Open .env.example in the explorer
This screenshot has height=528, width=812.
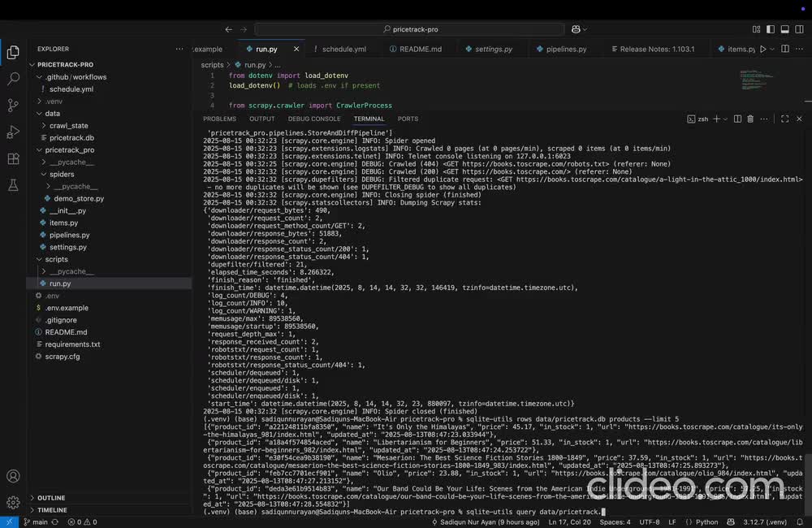click(110, 308)
